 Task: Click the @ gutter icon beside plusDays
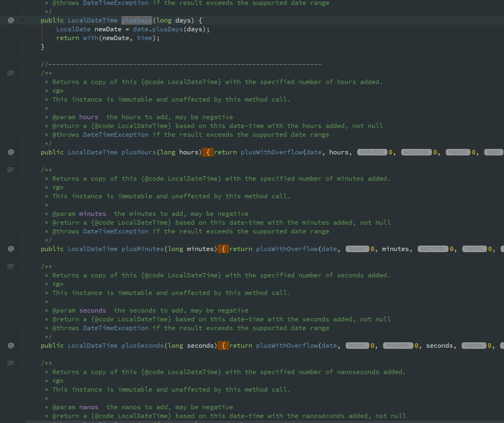coord(11,20)
